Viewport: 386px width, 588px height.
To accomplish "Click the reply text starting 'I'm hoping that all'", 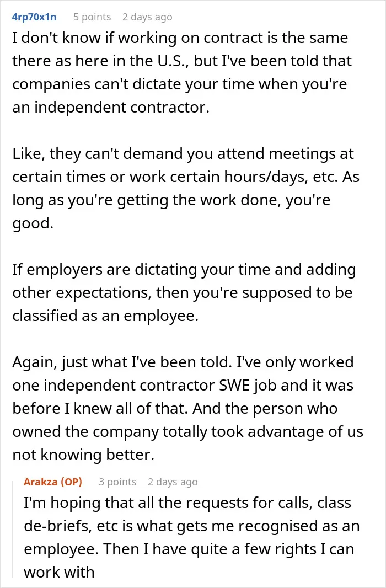I will click(x=192, y=537).
